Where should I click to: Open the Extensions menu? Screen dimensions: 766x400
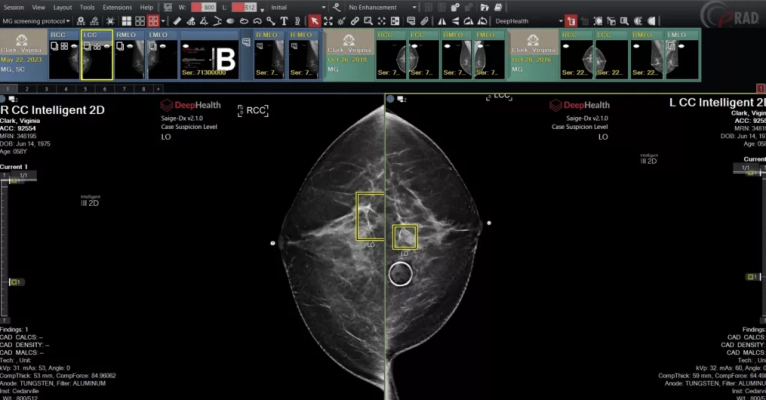click(x=117, y=7)
